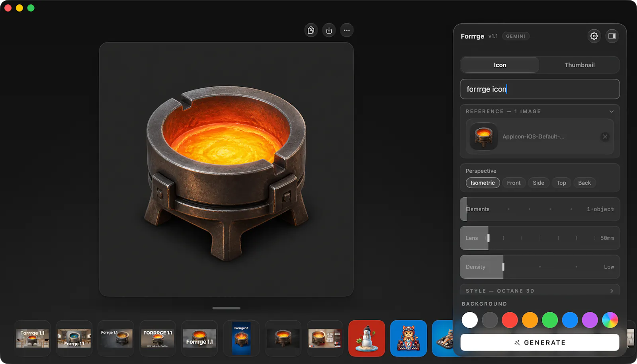The height and width of the screenshot is (364, 637).
Task: Click the Lens slider handle
Action: pos(488,238)
